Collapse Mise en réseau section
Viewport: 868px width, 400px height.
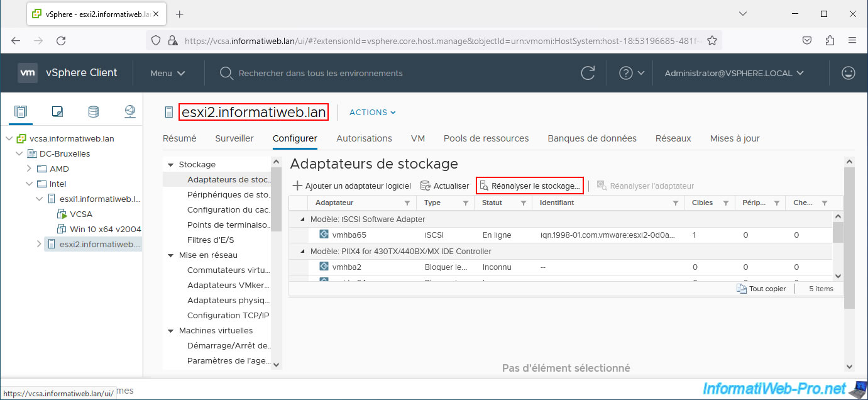[x=170, y=255]
